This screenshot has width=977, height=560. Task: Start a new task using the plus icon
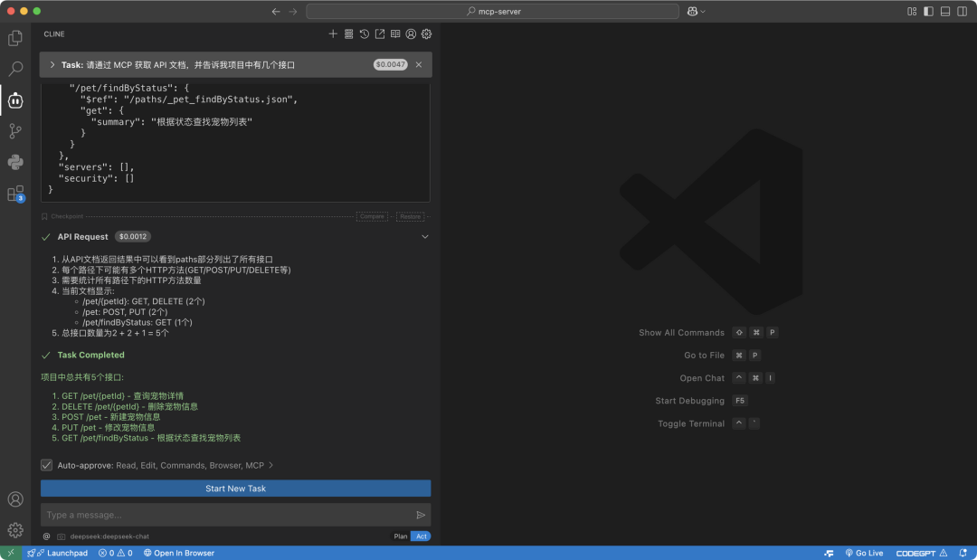click(x=333, y=33)
